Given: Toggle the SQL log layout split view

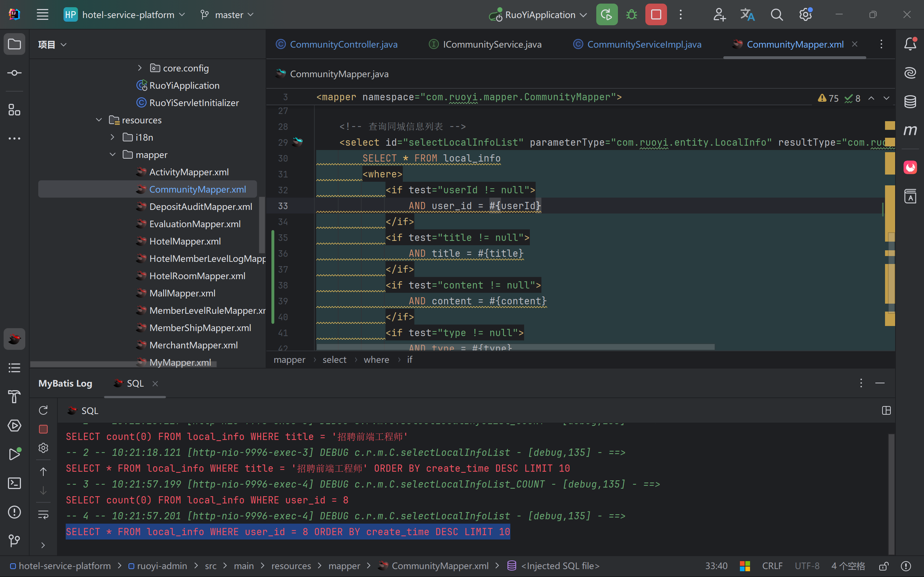Looking at the screenshot, I should pos(886,411).
